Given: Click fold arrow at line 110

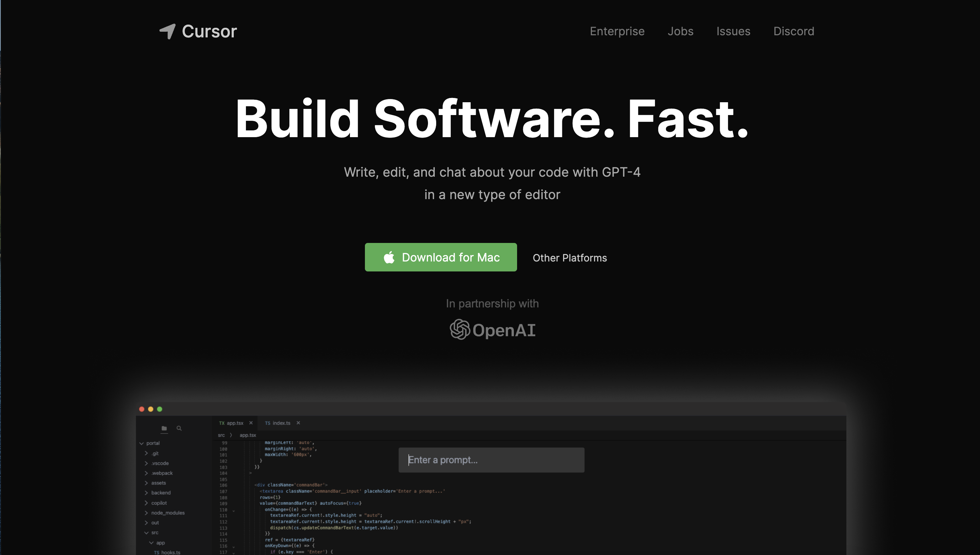Looking at the screenshot, I should pos(233,510).
